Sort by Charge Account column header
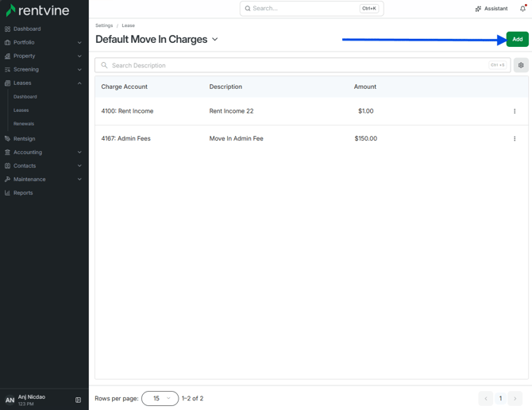 tap(124, 87)
